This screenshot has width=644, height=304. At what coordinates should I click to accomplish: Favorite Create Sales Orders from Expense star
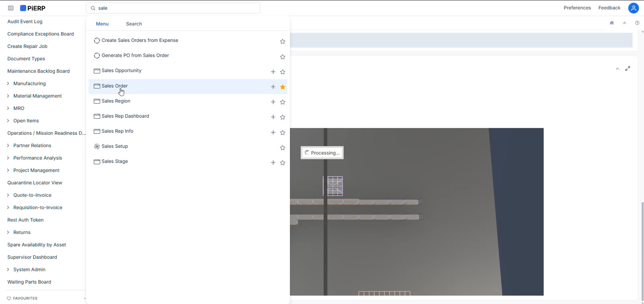click(x=283, y=41)
